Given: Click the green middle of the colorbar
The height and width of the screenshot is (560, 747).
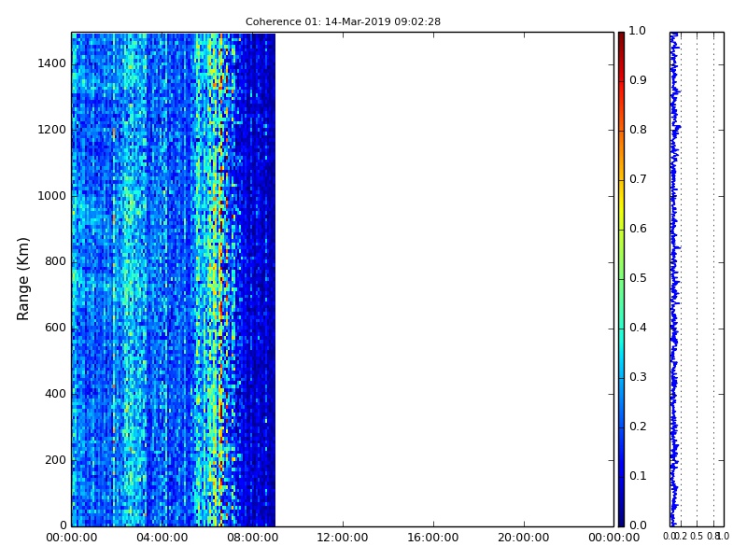Looking at the screenshot, I should point(621,279).
